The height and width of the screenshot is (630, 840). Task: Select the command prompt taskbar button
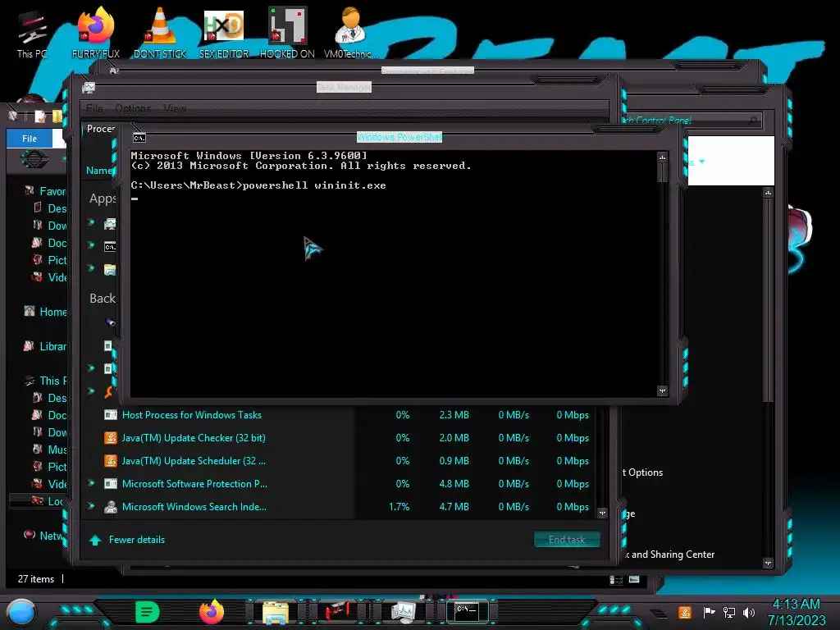click(467, 611)
